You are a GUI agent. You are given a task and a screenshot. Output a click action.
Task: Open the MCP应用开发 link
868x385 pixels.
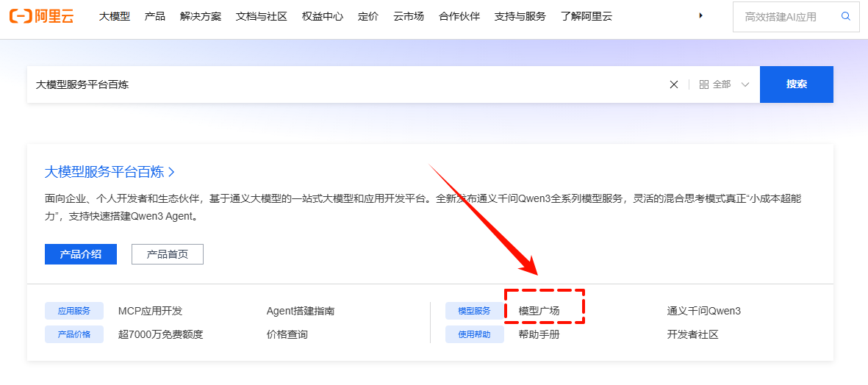click(x=150, y=311)
